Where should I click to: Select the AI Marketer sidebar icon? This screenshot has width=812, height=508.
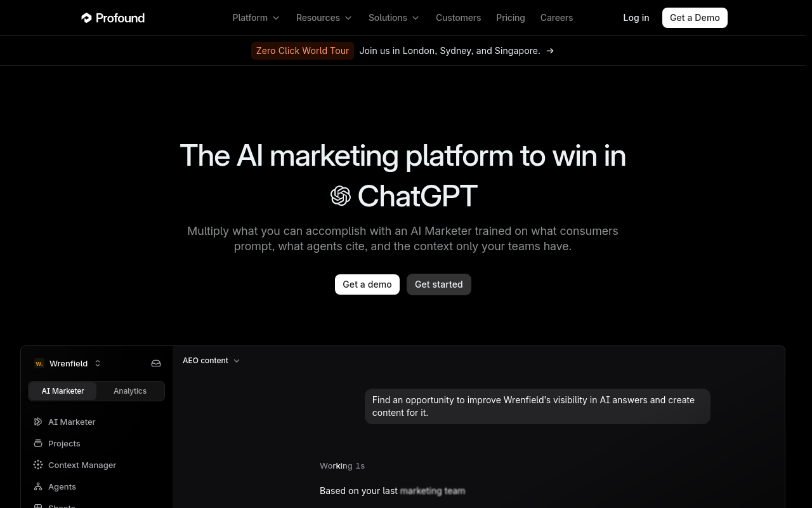[x=38, y=422]
